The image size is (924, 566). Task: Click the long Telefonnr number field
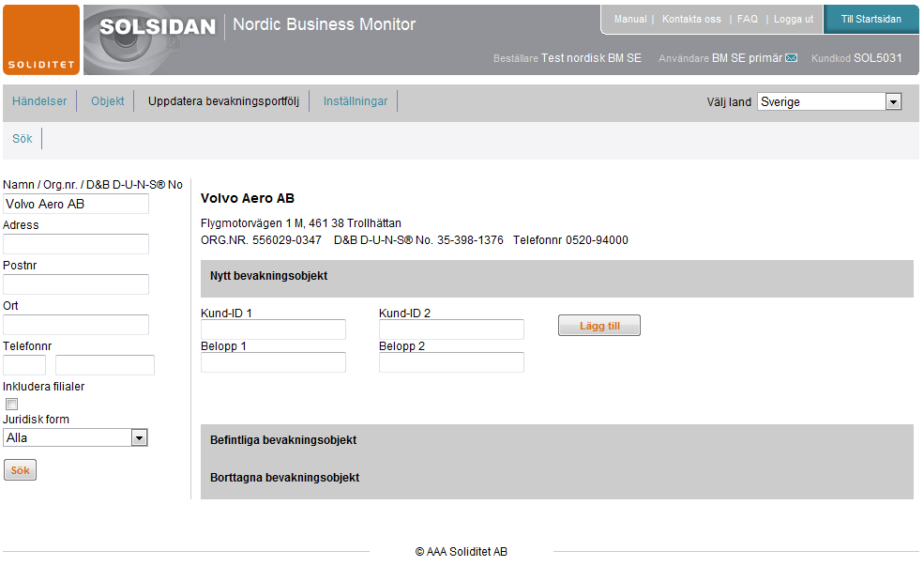point(105,365)
